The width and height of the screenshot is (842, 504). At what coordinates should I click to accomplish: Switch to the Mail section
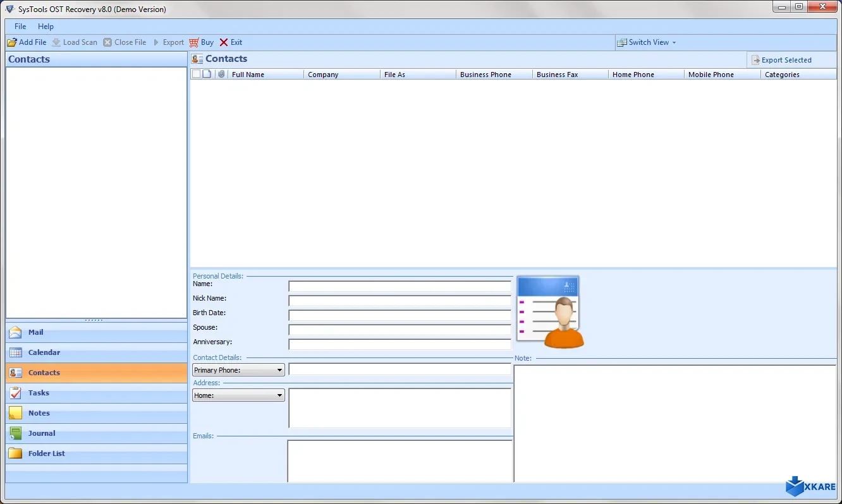tap(97, 333)
